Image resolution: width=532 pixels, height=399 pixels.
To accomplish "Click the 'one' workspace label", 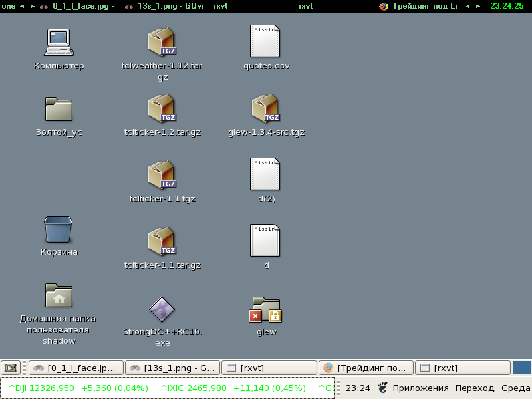I will tap(9, 6).
